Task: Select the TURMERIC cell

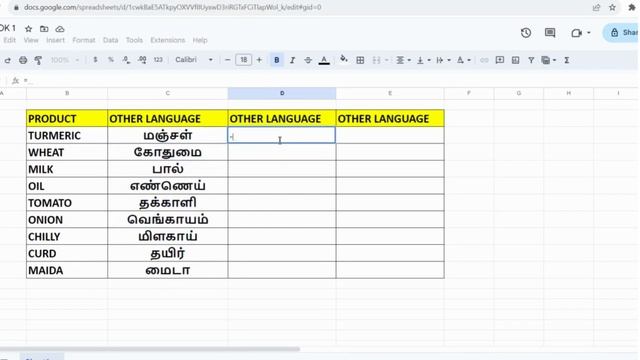Action: click(x=67, y=136)
